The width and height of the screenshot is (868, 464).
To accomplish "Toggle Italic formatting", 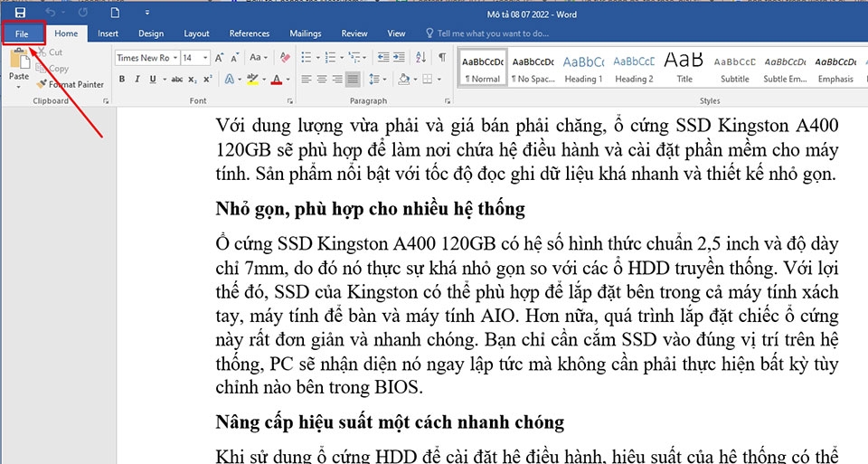I will point(137,80).
